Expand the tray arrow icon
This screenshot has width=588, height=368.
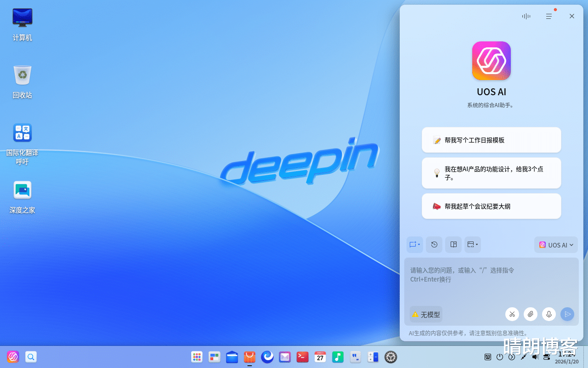click(512, 357)
